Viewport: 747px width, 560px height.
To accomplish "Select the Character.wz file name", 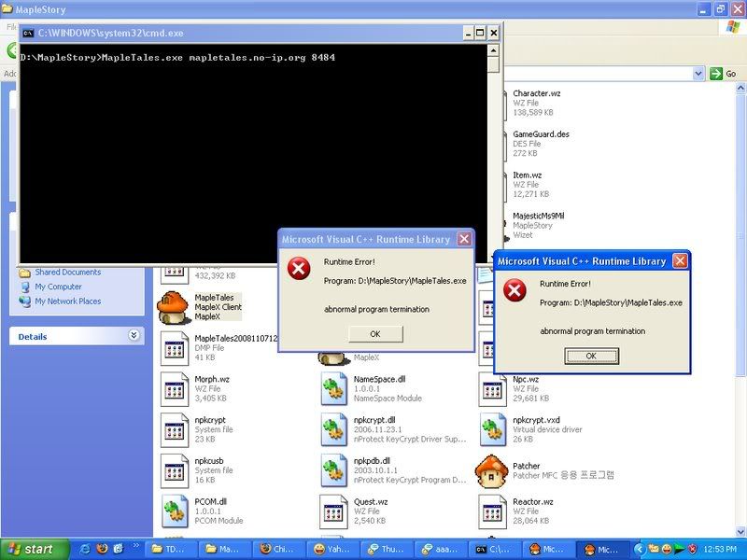I will click(x=537, y=93).
